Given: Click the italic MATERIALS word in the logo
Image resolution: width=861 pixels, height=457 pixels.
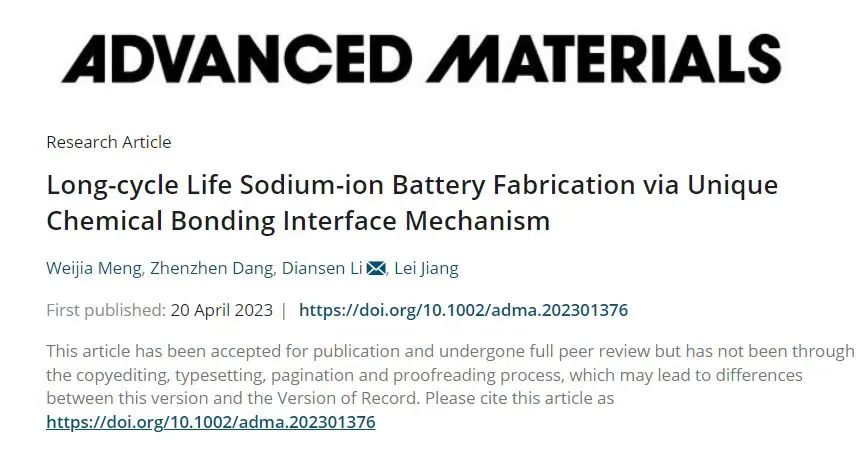Looking at the screenshot, I should coord(603,59).
